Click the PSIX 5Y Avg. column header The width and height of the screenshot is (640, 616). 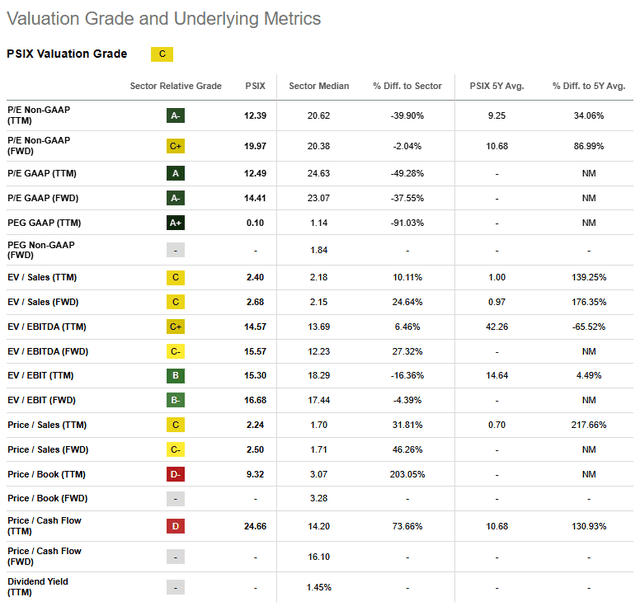pos(497,86)
